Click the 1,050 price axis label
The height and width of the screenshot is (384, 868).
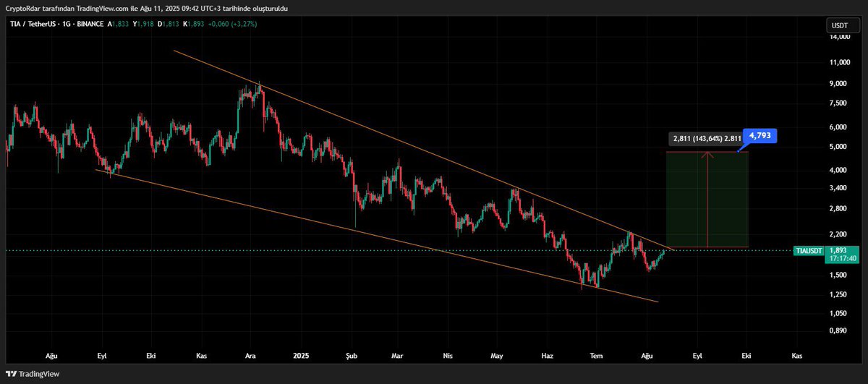(838, 314)
